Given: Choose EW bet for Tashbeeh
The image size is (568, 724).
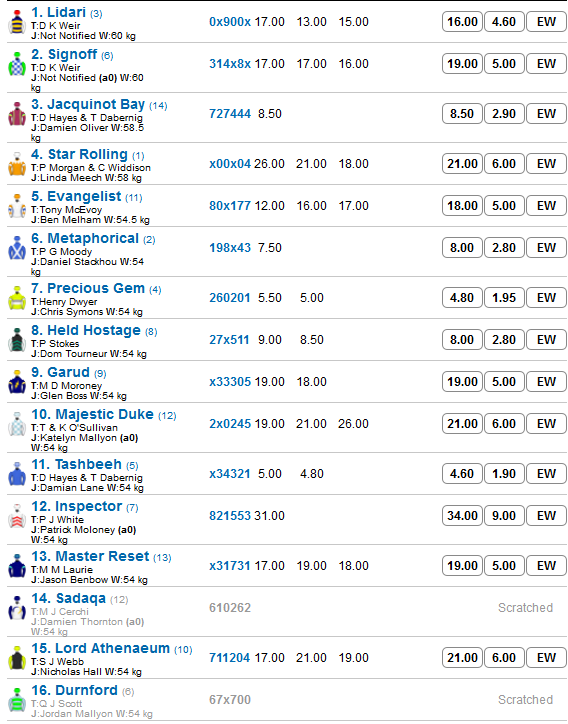Looking at the screenshot, I should [546, 474].
